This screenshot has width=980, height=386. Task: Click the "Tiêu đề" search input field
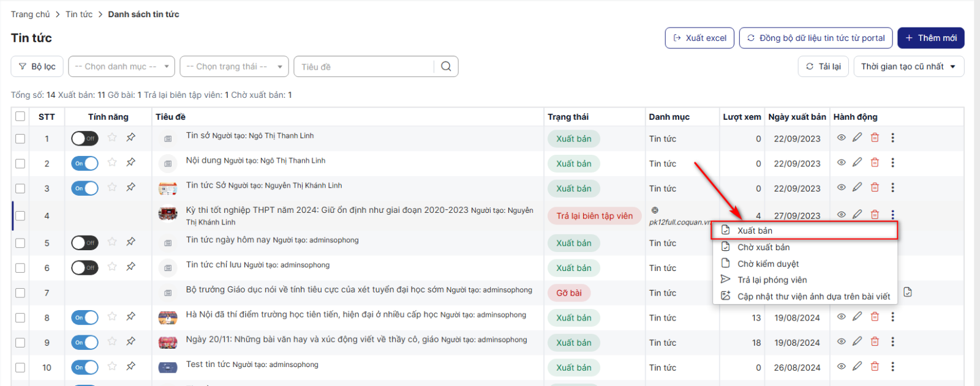click(x=365, y=67)
